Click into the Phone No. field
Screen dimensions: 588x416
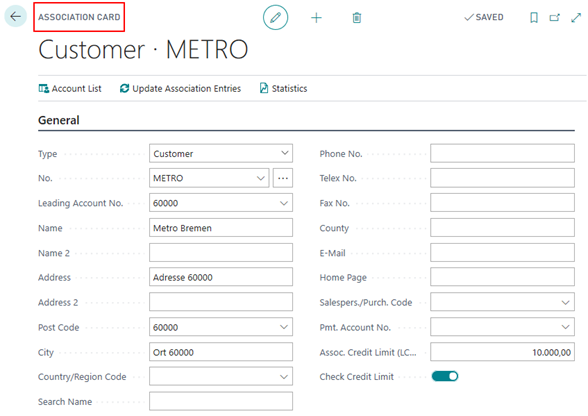pyautogui.click(x=502, y=153)
